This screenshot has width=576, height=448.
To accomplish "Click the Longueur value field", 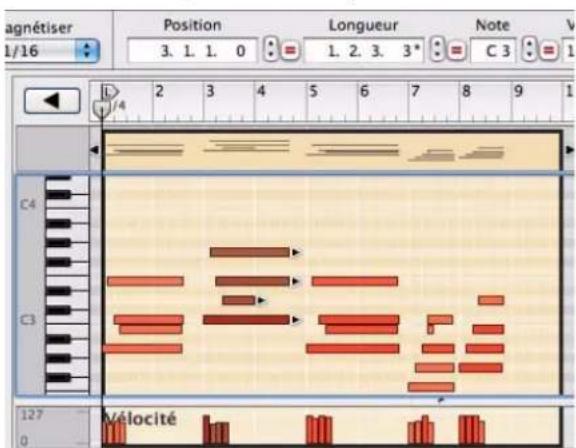I will pyautogui.click(x=364, y=51).
